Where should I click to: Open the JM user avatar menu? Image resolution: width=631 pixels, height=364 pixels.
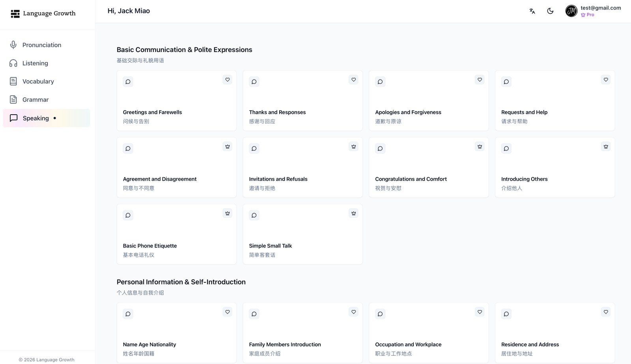tap(571, 11)
